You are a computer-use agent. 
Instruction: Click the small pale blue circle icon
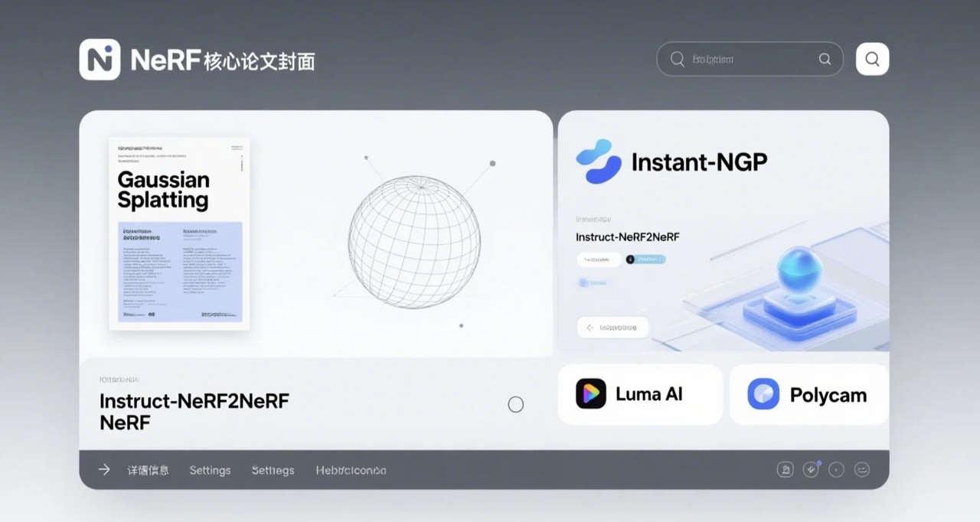(x=583, y=282)
